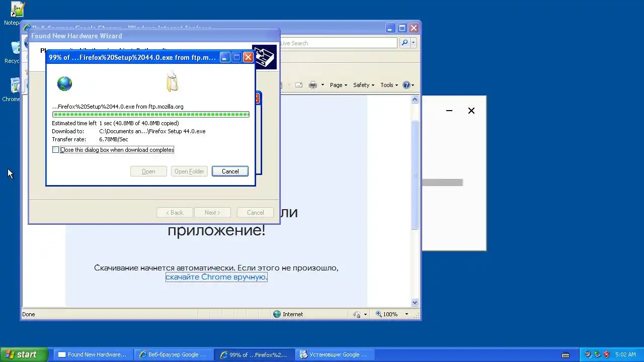The width and height of the screenshot is (644, 362).
Task: Click Cancel in Found New Hardware Wizard
Action: 255,213
